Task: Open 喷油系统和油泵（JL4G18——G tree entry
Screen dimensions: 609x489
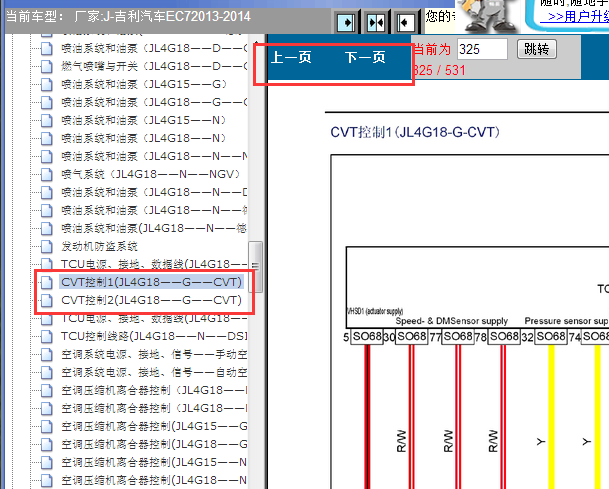Action: pos(154,103)
